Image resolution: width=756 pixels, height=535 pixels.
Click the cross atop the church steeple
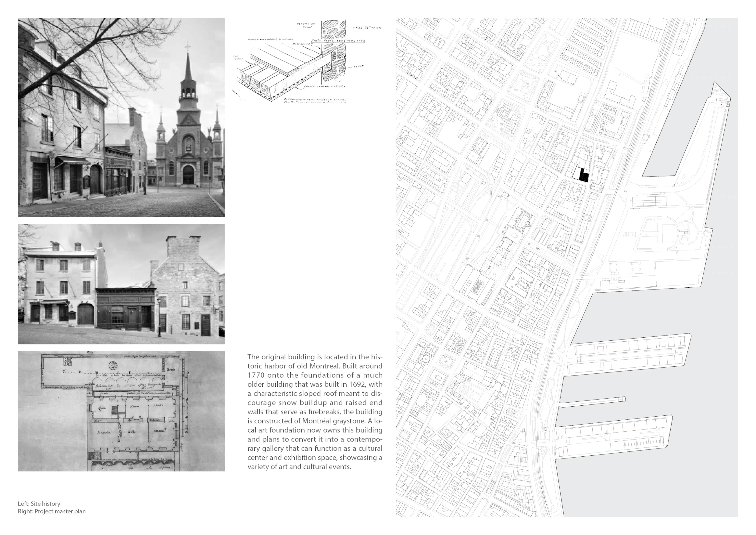(x=188, y=47)
